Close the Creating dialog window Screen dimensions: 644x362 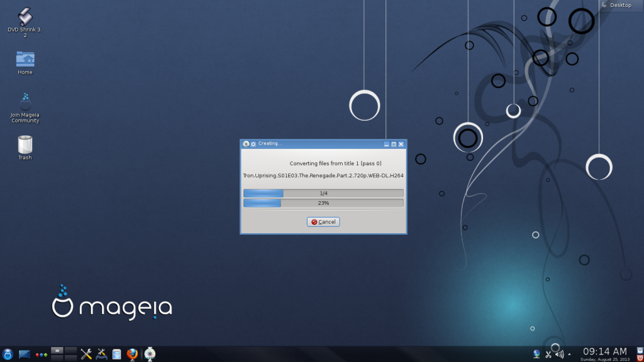(x=401, y=144)
